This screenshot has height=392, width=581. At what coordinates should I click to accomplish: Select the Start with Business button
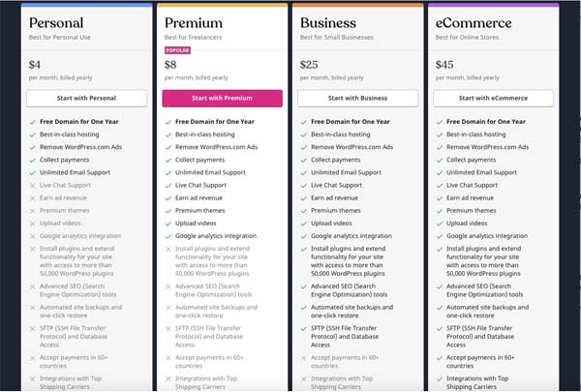tap(357, 98)
